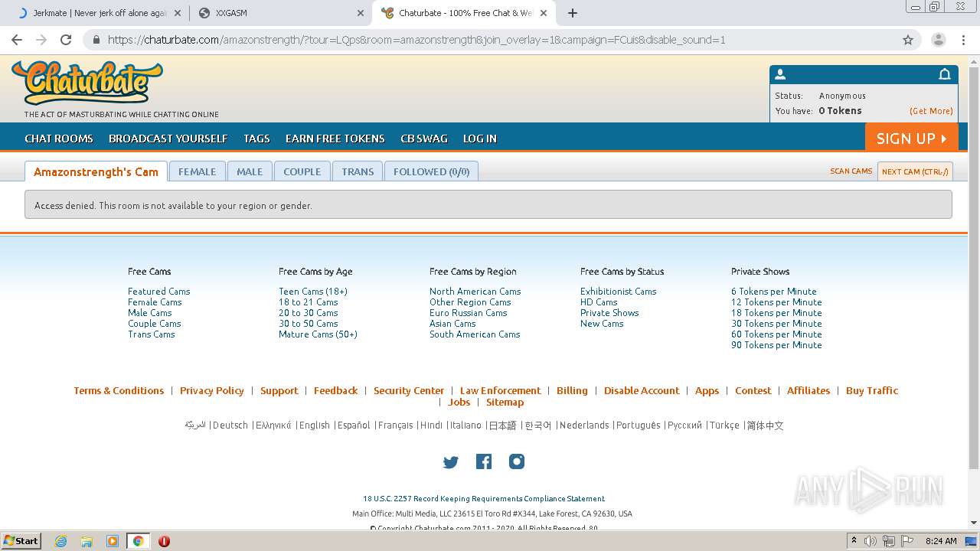The height and width of the screenshot is (551, 980).
Task: Select the MALE tab
Action: pyautogui.click(x=250, y=171)
